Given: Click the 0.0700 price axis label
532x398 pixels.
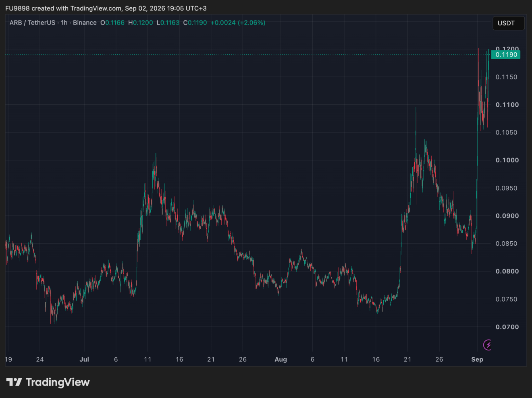Looking at the screenshot, I should (507, 327).
